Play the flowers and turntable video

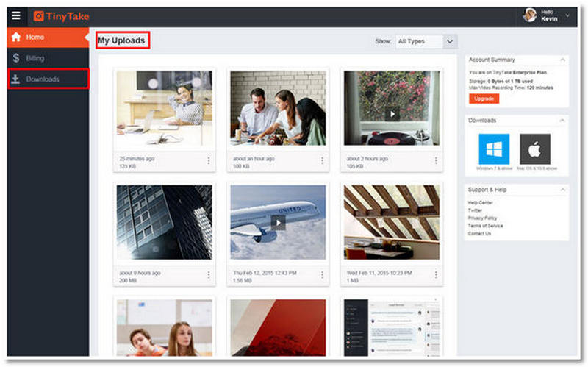click(x=392, y=114)
